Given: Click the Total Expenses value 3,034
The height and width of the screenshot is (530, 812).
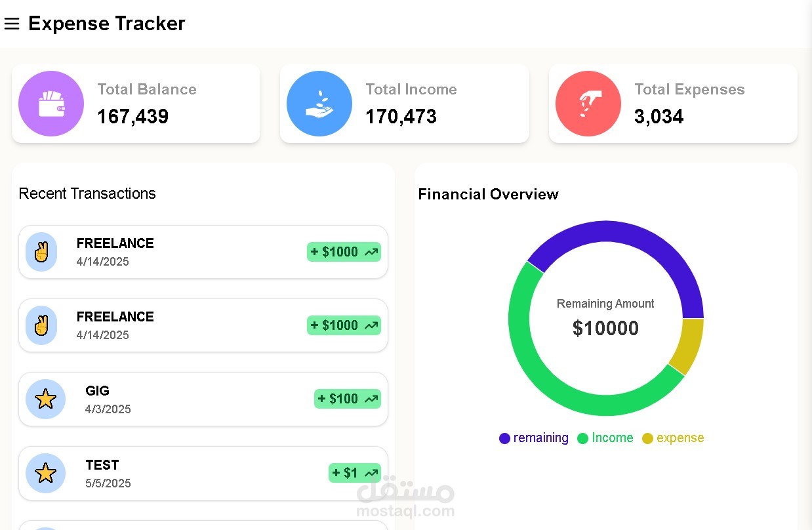Looking at the screenshot, I should (659, 117).
